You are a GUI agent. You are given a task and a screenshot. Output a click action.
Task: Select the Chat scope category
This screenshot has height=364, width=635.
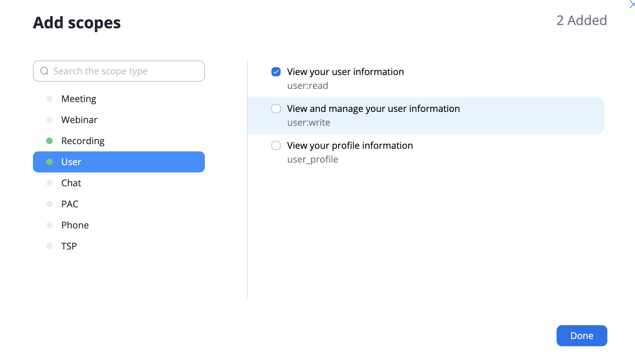[x=71, y=183]
